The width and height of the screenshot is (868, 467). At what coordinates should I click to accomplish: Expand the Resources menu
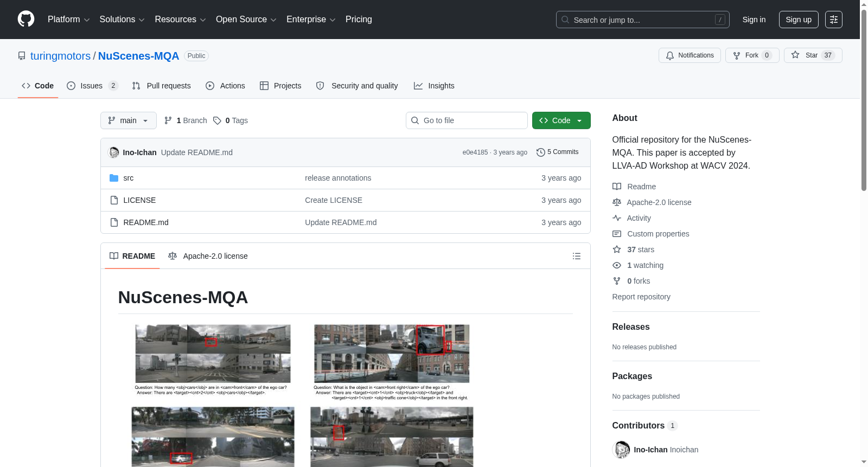pos(180,20)
